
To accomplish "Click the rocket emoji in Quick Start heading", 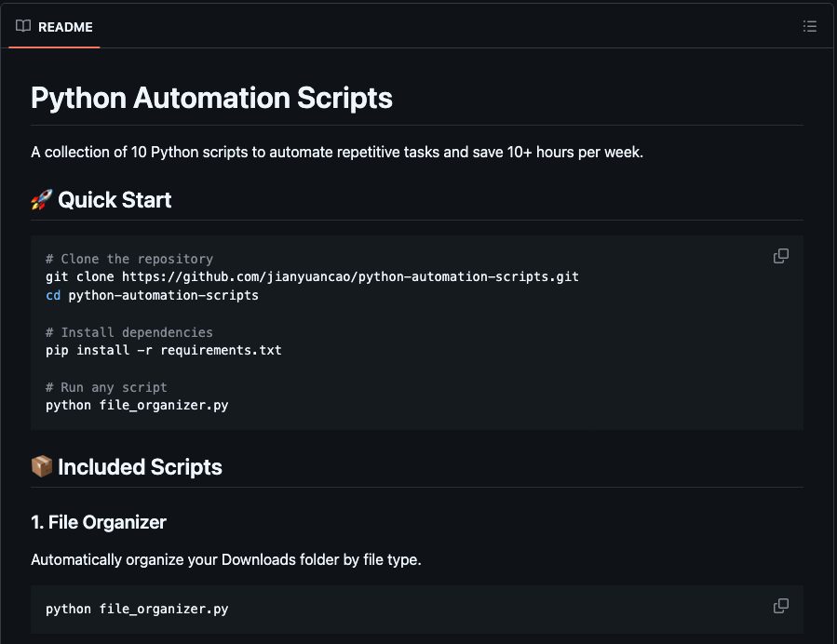I will click(x=41, y=199).
